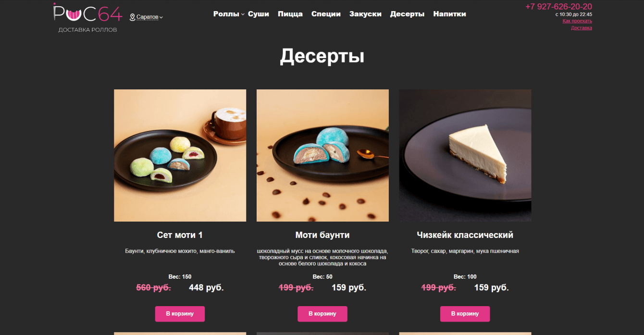Go to the Пицца menu section
This screenshot has height=335, width=644.
(x=290, y=14)
